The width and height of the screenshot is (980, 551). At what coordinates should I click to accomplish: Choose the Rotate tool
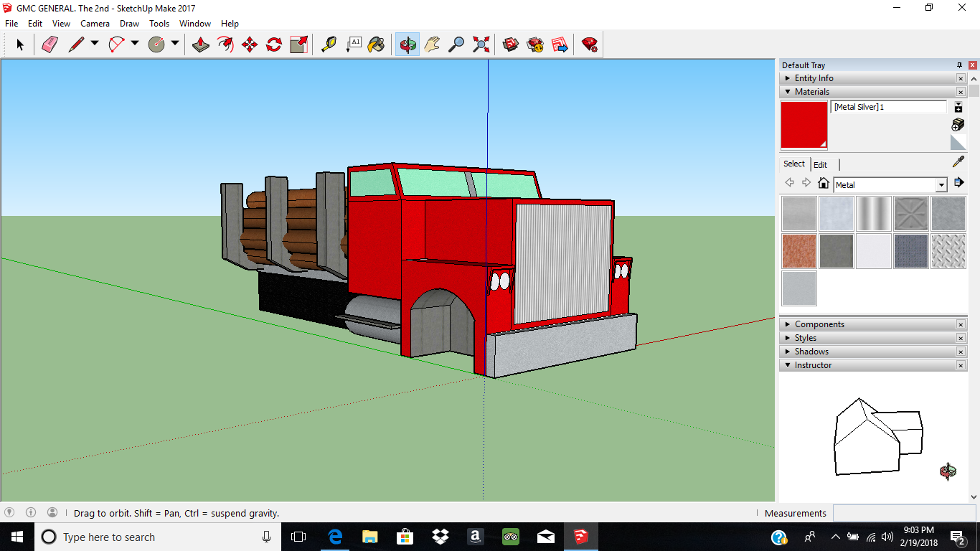point(274,44)
